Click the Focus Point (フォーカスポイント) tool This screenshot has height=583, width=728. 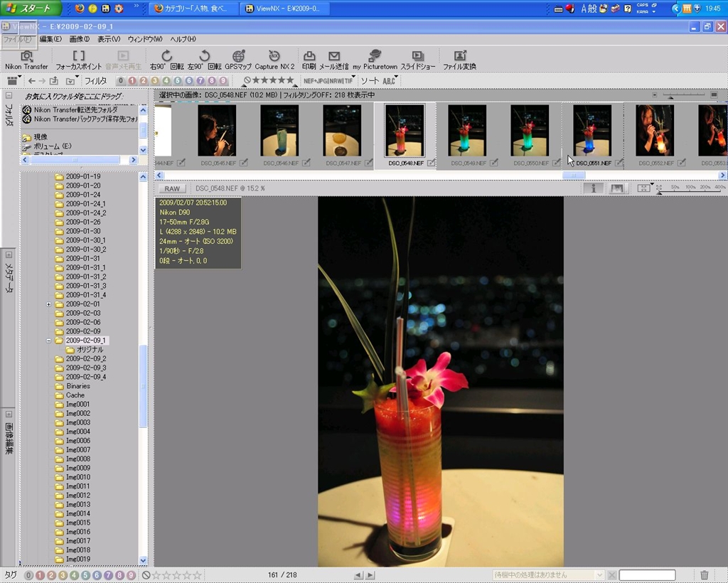(79, 60)
